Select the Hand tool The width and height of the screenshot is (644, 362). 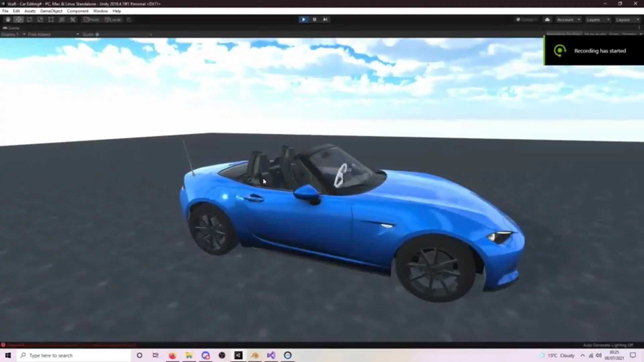(8, 19)
